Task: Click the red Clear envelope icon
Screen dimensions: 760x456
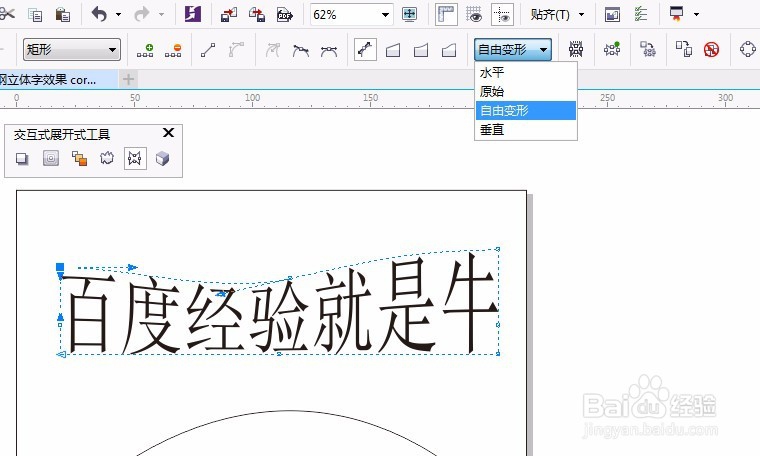Action: pos(712,49)
